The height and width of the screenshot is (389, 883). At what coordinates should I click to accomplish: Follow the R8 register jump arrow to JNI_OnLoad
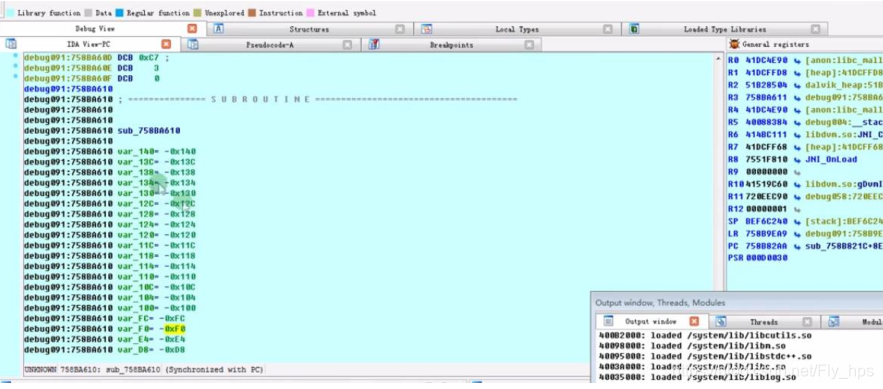pos(797,159)
